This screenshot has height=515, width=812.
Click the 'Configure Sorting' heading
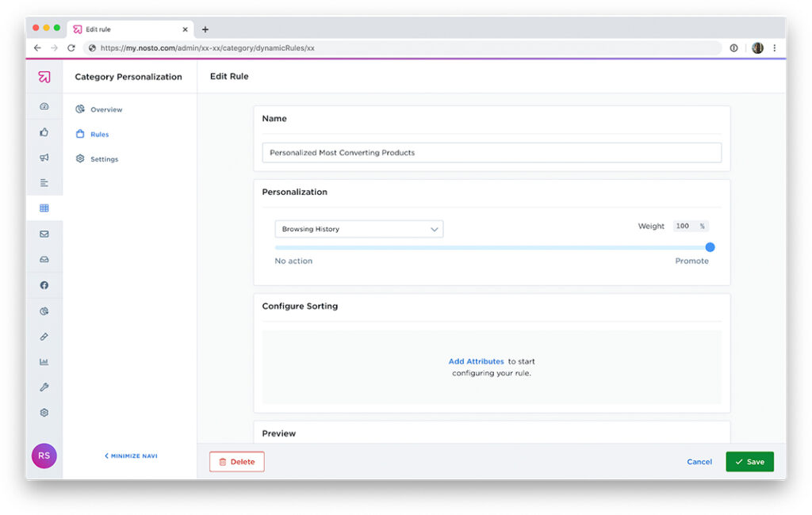(300, 306)
